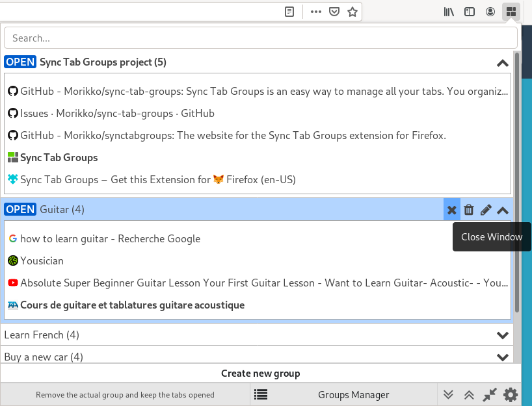The width and height of the screenshot is (532, 406).
Task: Expand all groups with double-down arrows
Action: (x=448, y=395)
